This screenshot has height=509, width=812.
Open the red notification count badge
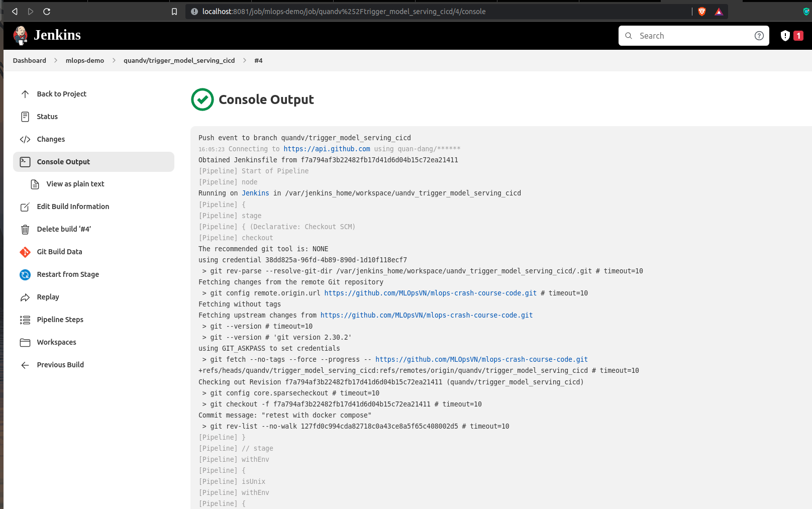pyautogui.click(x=798, y=36)
